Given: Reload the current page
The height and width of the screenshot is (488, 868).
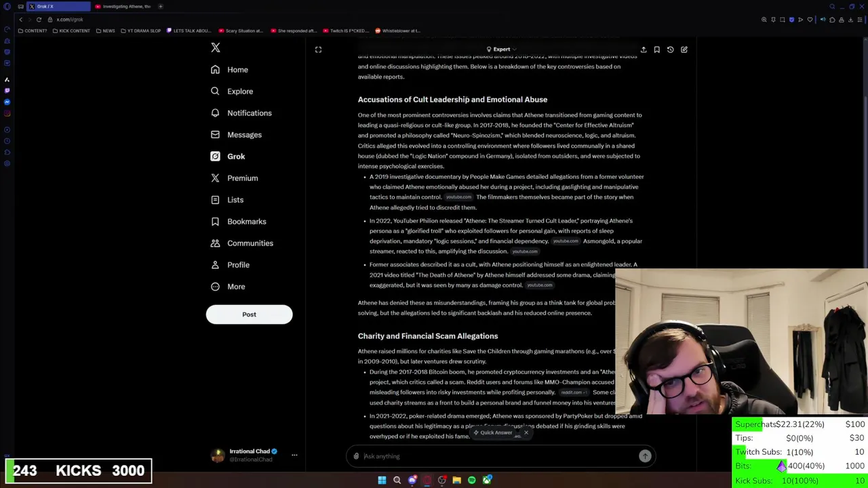Looking at the screenshot, I should coord(39,20).
